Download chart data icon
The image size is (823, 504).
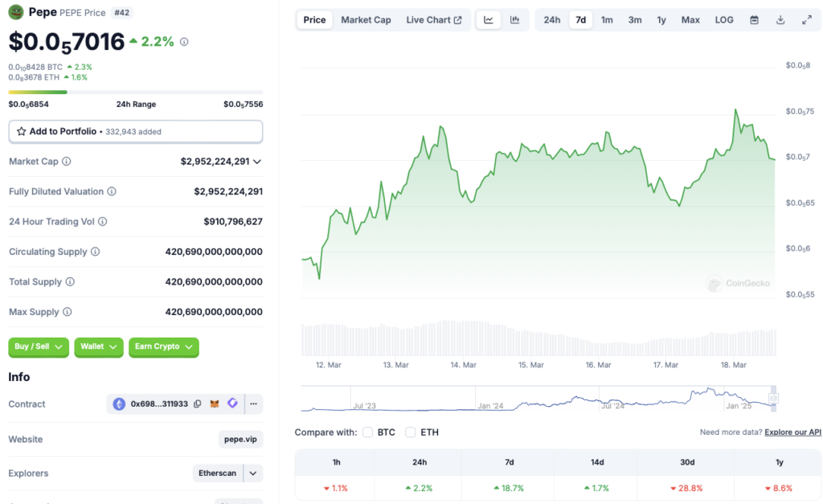tap(780, 20)
